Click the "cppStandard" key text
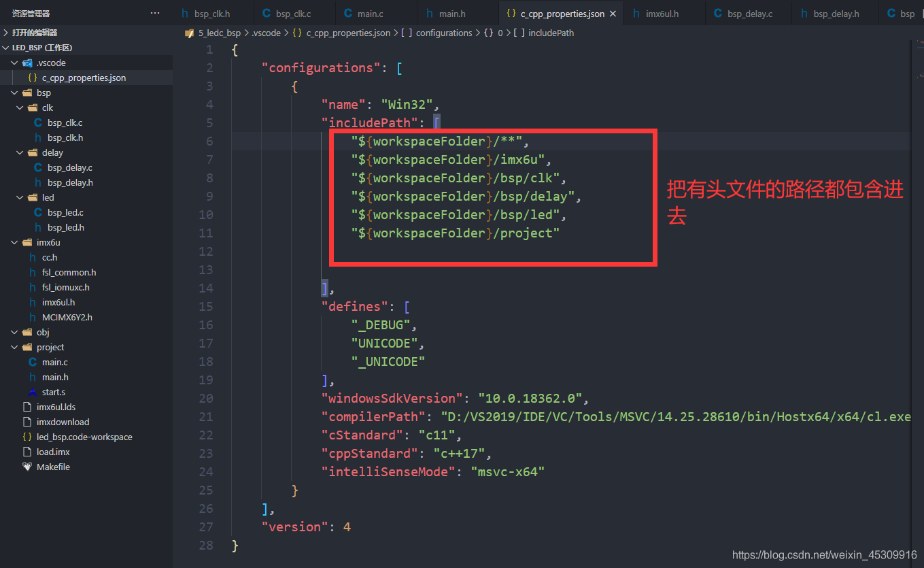This screenshot has width=924, height=568. pyautogui.click(x=370, y=453)
